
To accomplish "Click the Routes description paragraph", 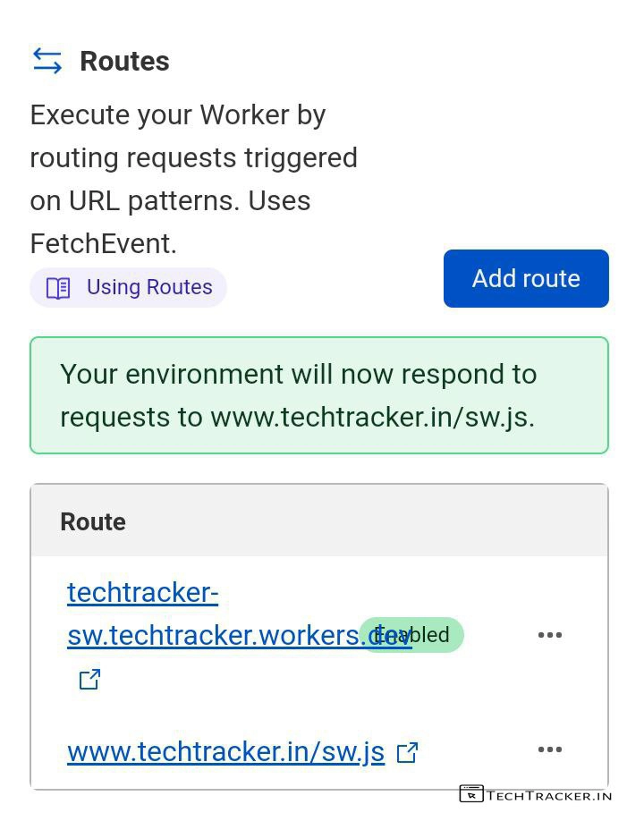I will point(193,179).
